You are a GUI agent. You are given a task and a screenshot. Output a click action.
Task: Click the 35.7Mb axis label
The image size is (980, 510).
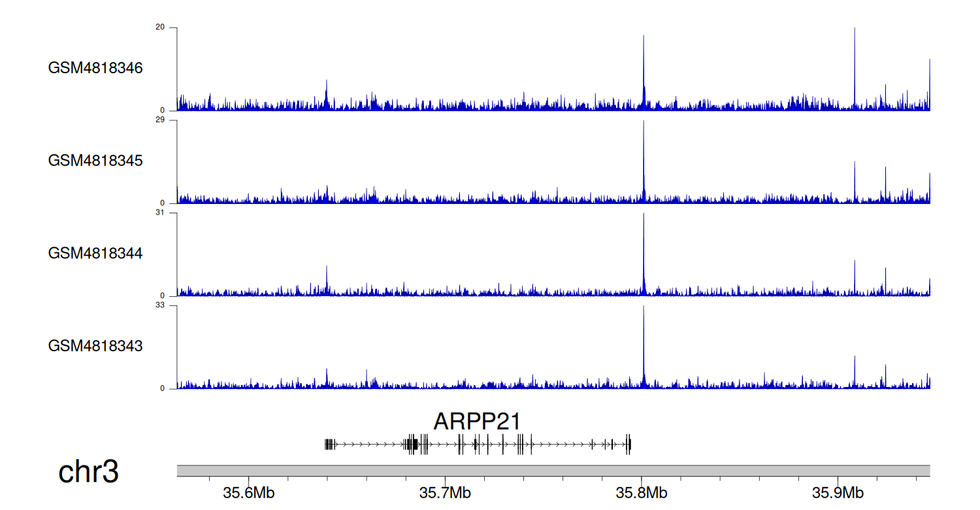point(444,492)
